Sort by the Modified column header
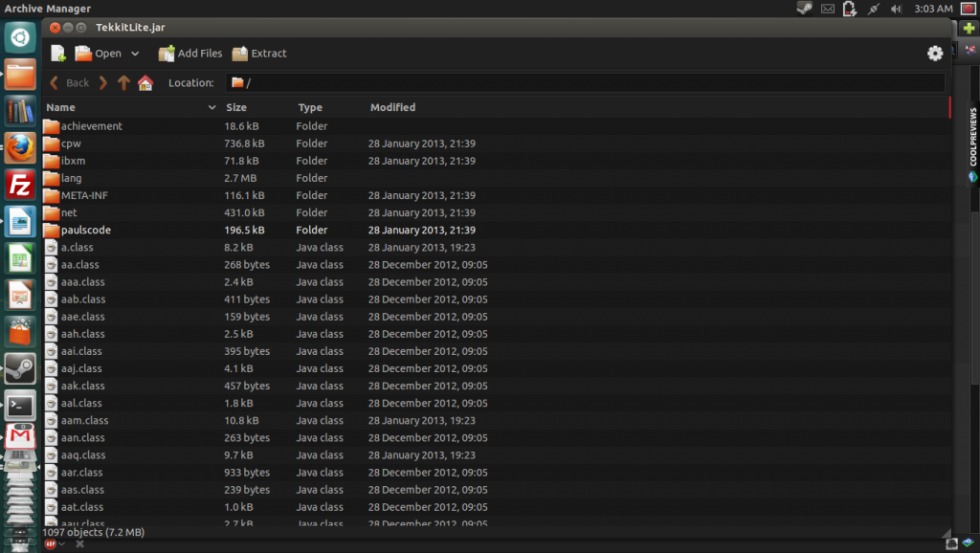The image size is (980, 553). click(x=392, y=108)
